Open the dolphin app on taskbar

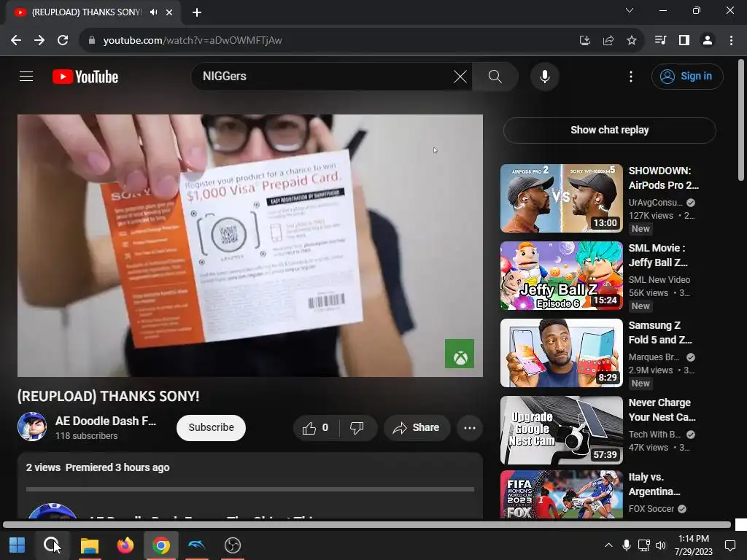tap(197, 545)
